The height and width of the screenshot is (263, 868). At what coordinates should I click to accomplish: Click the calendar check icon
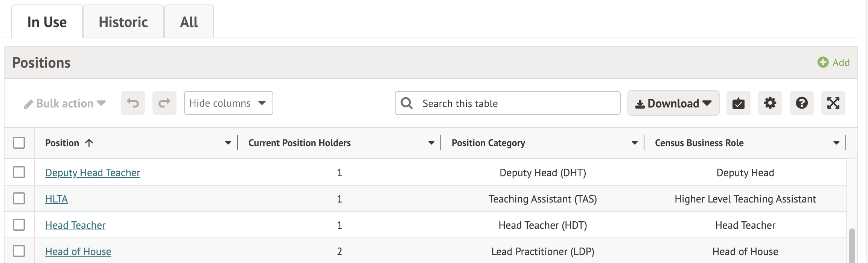(738, 103)
